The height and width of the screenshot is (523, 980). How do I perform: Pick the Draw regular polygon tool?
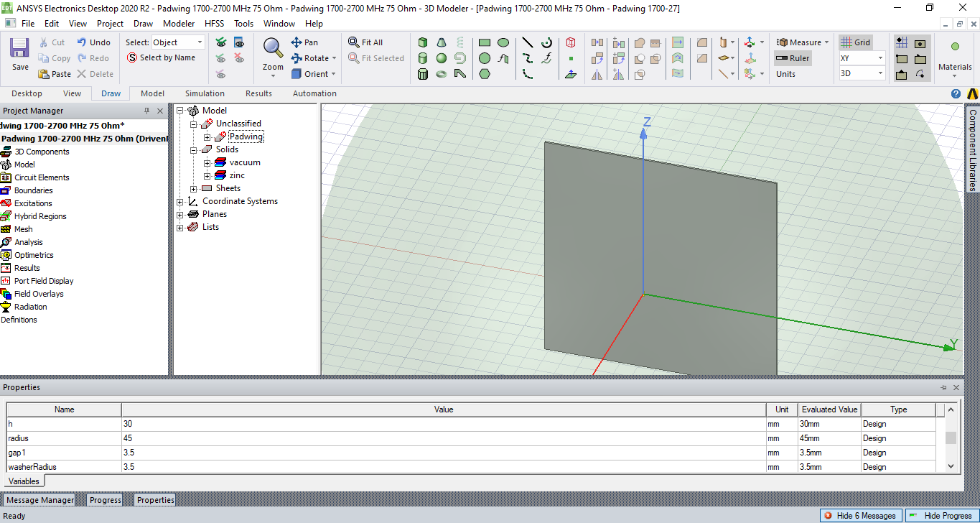pos(485,74)
